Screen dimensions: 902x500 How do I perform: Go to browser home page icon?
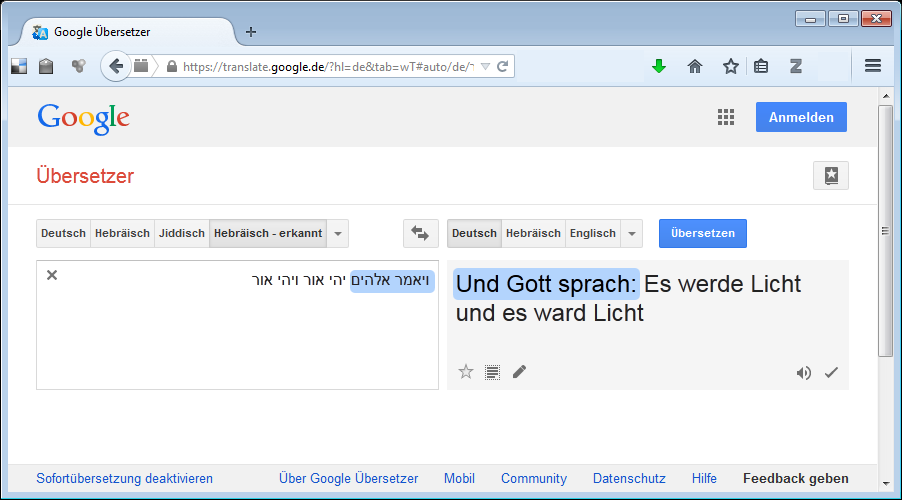(x=695, y=66)
